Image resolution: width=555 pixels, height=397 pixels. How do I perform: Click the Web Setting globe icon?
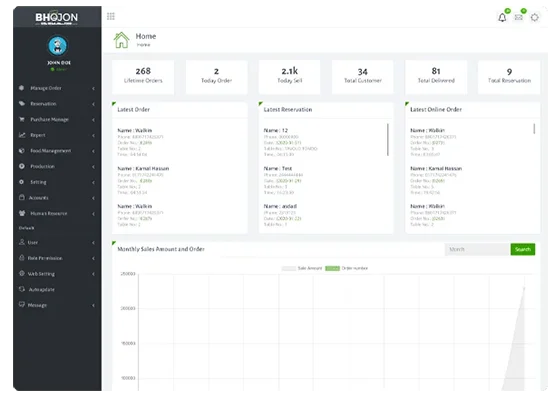tap(22, 273)
